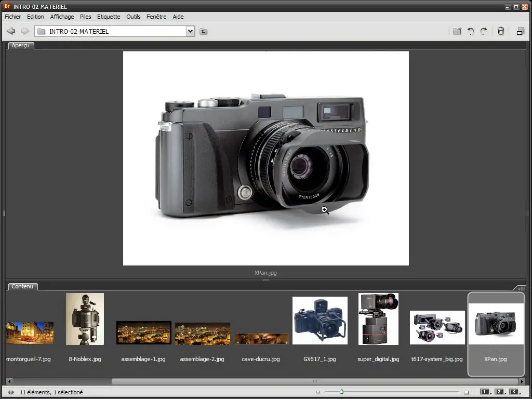Select the assemblage-1.jpg thumbnail
532x399 pixels.
point(143,332)
